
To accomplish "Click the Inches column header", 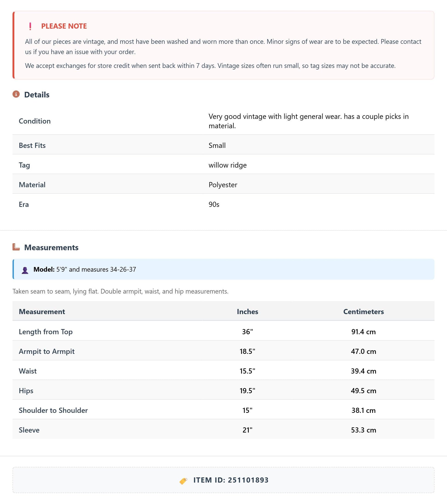I will click(x=247, y=311).
